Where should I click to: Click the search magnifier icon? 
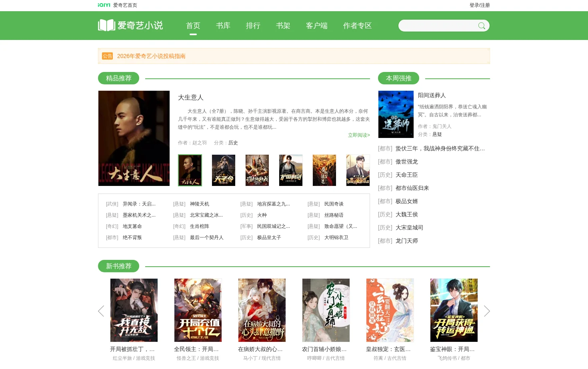tap(482, 26)
